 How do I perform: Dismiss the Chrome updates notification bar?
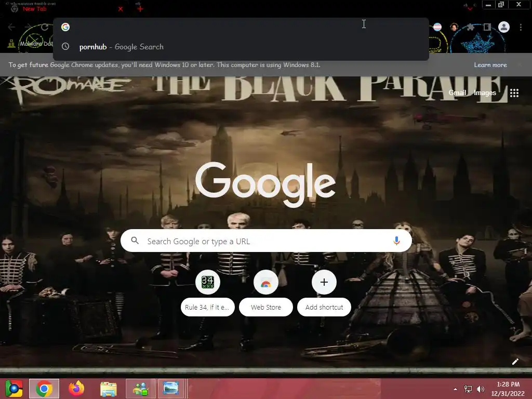tap(520, 65)
